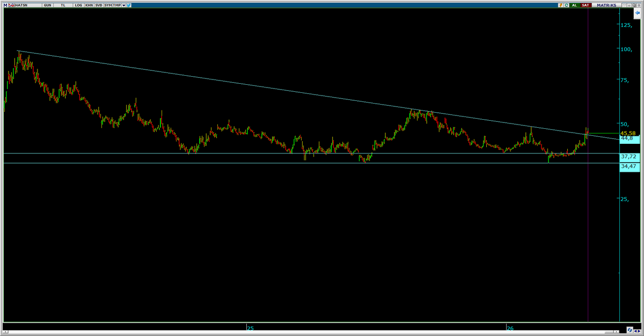Screen dimensions: 644x336
Task: Click the Matriks M logo icon
Action: [5, 5]
